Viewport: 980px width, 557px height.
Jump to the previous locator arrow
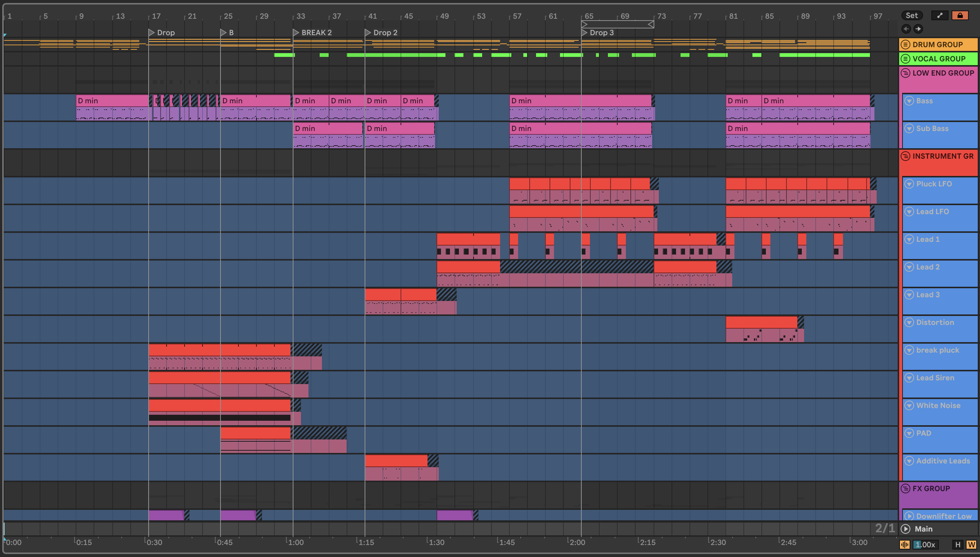tap(906, 29)
